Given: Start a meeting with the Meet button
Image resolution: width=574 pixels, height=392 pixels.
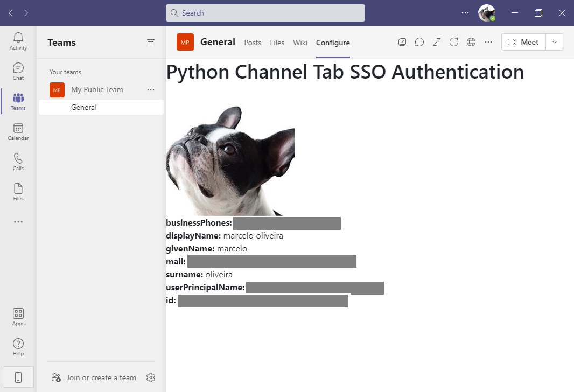Looking at the screenshot, I should pos(523,42).
